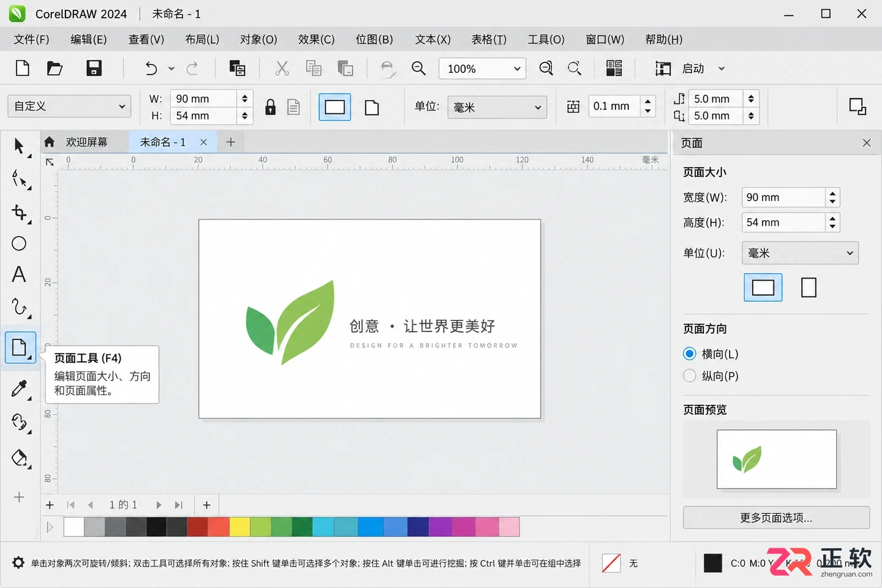This screenshot has width=882, height=588.
Task: Click the Open folder icon
Action: point(55,68)
